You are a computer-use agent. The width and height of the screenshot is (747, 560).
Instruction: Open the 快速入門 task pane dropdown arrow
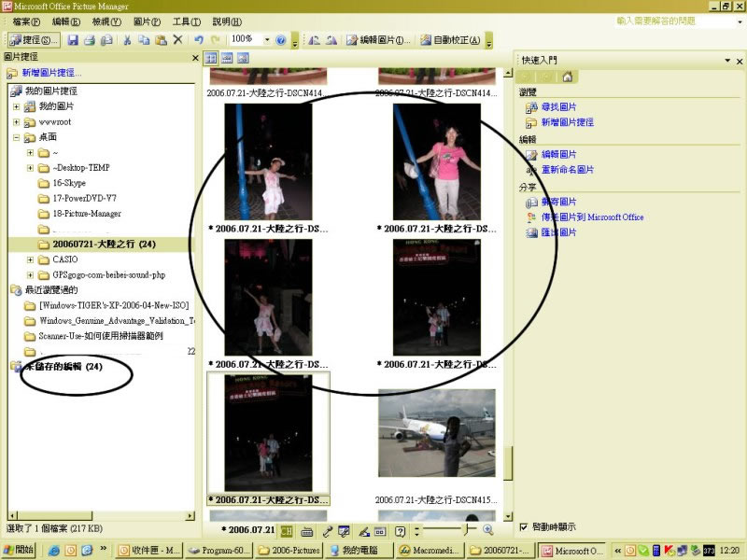pos(727,61)
